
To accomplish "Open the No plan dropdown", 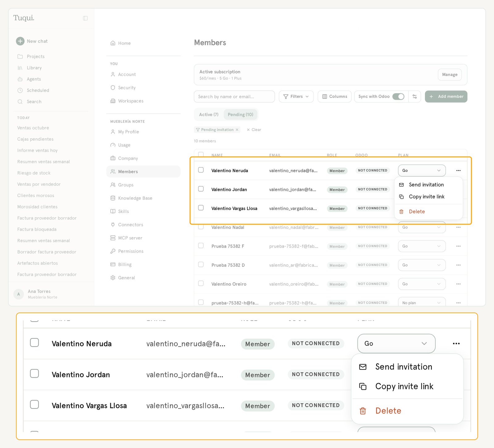I will pyautogui.click(x=422, y=302).
